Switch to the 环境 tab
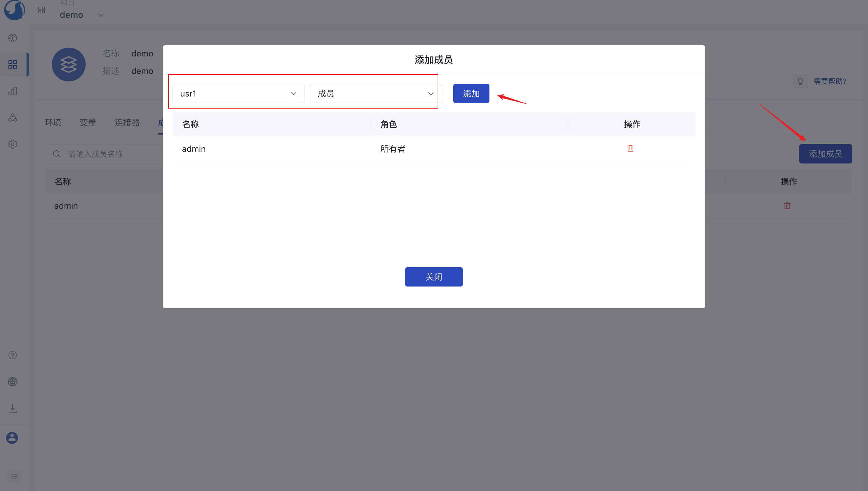Viewport: 868px width, 491px height. pyautogui.click(x=53, y=122)
